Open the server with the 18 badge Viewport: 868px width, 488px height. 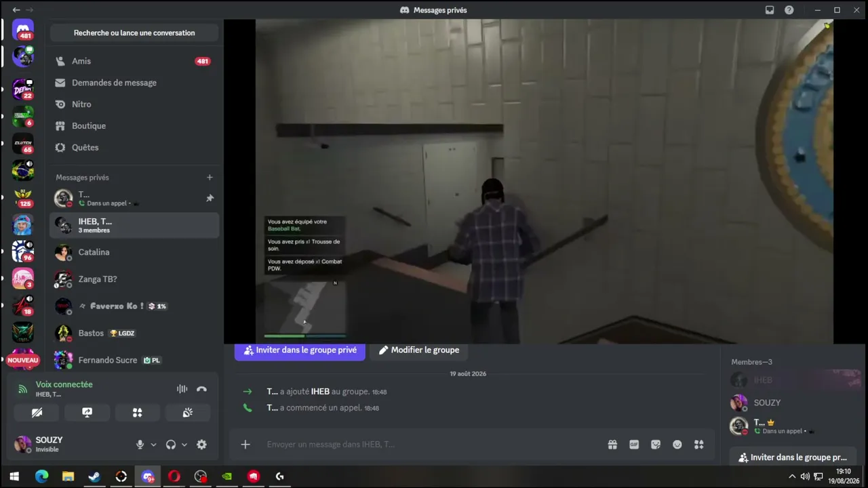23,306
